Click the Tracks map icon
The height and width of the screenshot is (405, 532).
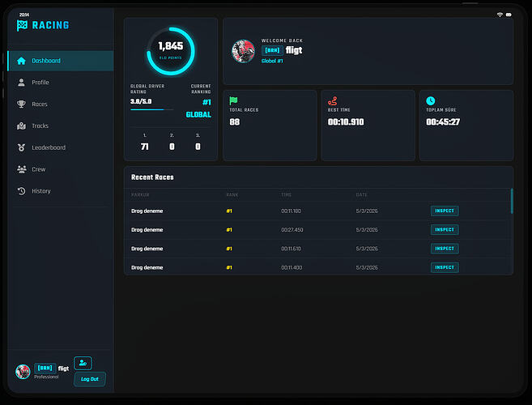[x=21, y=126]
